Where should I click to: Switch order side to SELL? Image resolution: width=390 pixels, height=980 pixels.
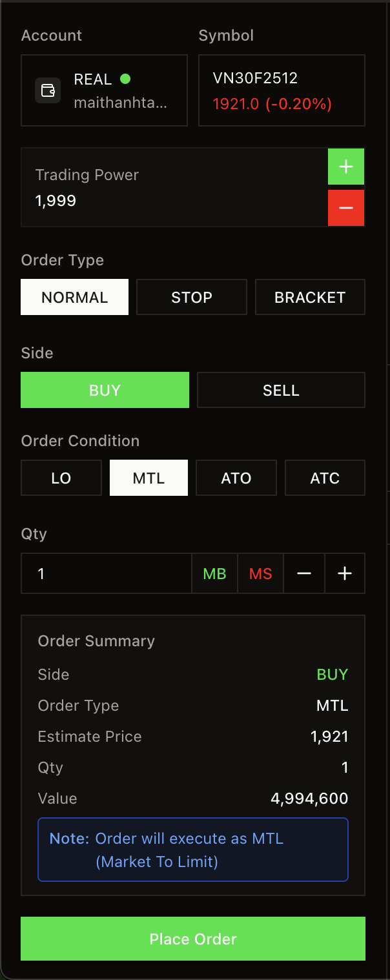(281, 390)
